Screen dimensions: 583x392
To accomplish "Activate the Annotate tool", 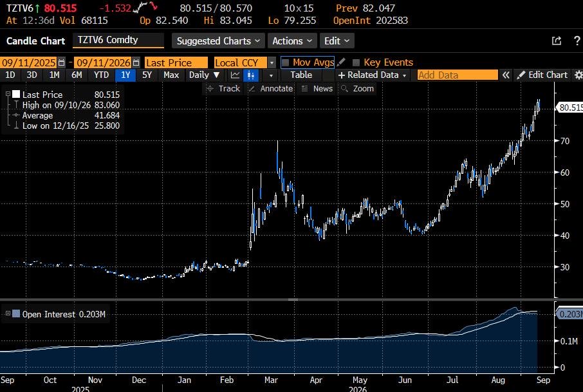I will pyautogui.click(x=271, y=89).
